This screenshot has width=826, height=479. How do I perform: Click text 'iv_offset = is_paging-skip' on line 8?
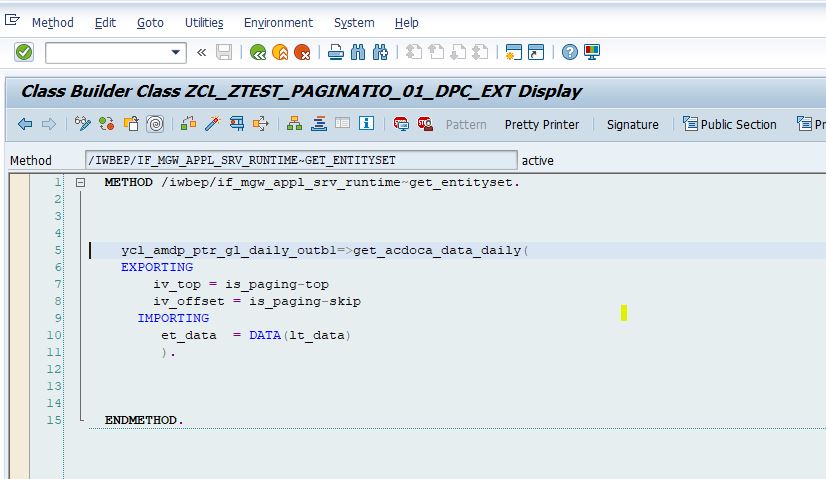257,301
